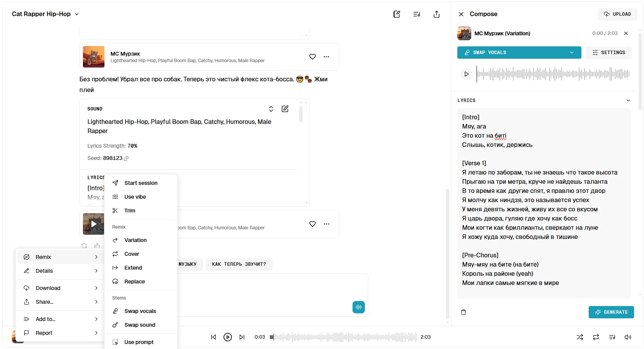Screen dimensions: 644x349
Task: Choose Cover under Remix
Action: [x=141, y=254]
